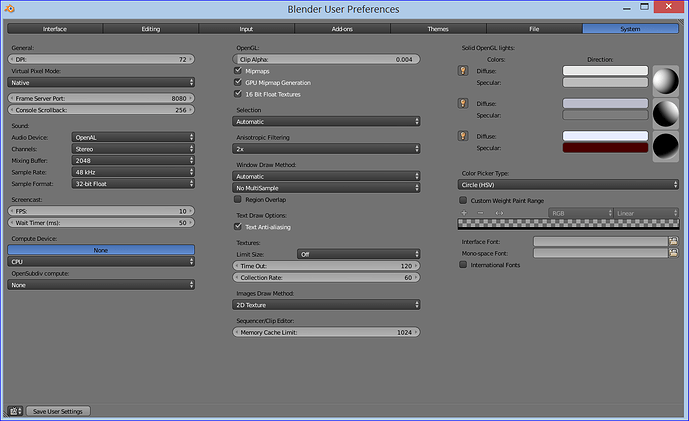689x421 pixels.
Task: Browse for Mono-space Font file icon
Action: (673, 253)
